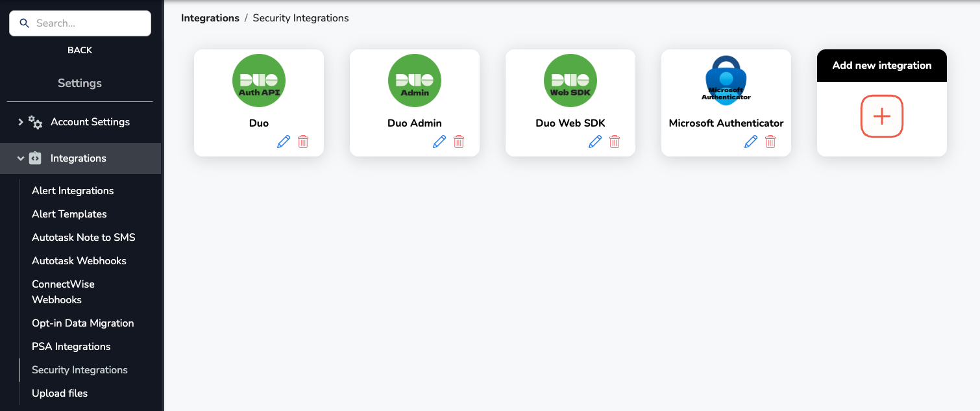980x411 pixels.
Task: Open Alert Integrations page
Action: (x=73, y=191)
